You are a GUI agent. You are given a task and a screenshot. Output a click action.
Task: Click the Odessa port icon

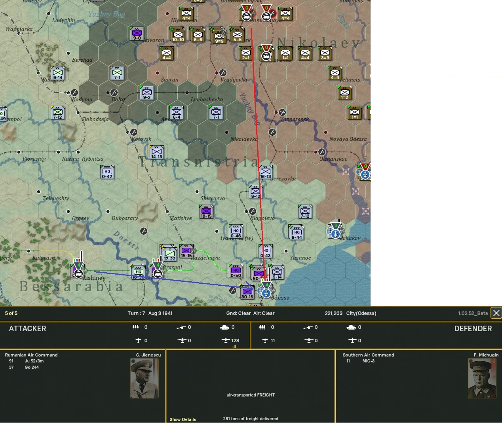(266, 293)
